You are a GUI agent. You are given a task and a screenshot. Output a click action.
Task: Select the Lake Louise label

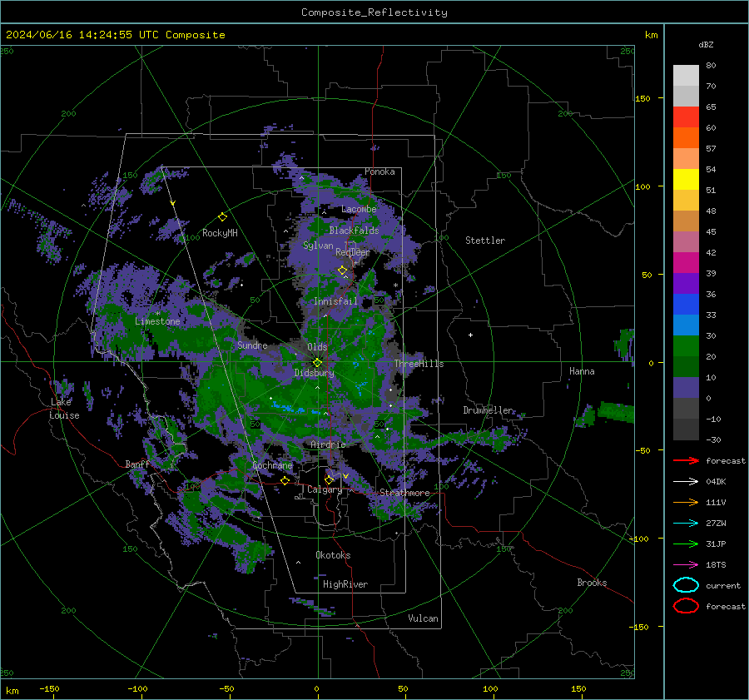point(64,409)
